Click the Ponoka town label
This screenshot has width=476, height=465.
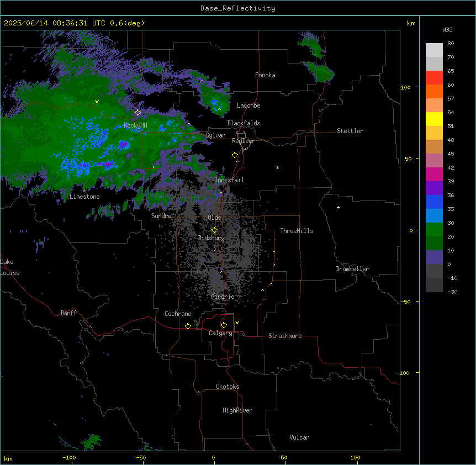click(265, 75)
